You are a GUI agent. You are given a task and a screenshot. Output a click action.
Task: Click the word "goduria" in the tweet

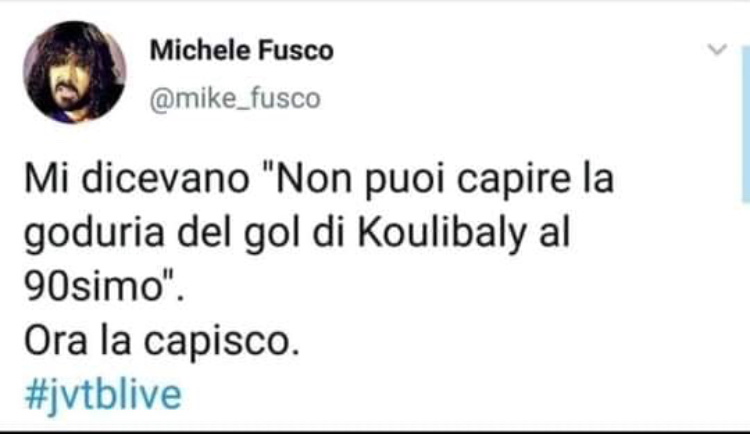click(94, 235)
